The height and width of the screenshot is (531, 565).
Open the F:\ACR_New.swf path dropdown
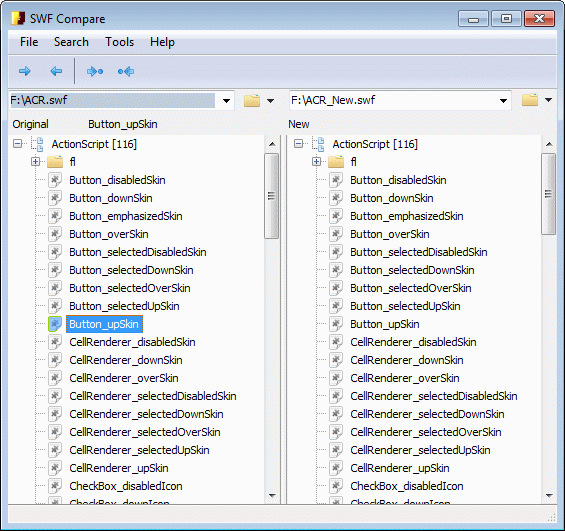point(503,101)
